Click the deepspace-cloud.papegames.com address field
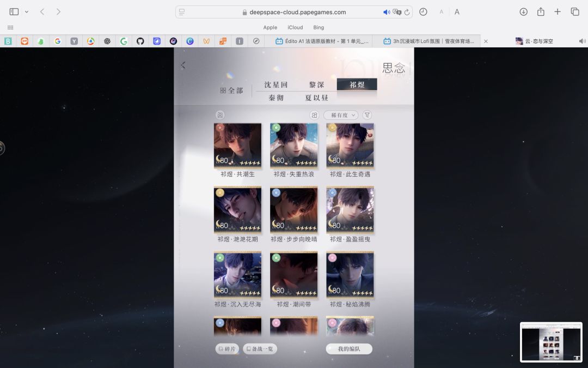This screenshot has height=368, width=588. coord(294,12)
